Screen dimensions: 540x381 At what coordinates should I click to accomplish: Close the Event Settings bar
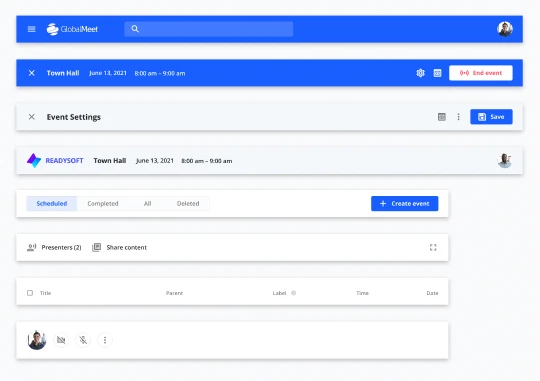pos(31,117)
